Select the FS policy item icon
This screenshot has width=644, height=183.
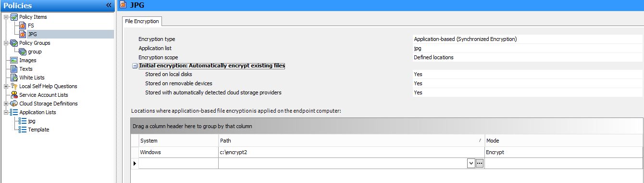coord(23,26)
